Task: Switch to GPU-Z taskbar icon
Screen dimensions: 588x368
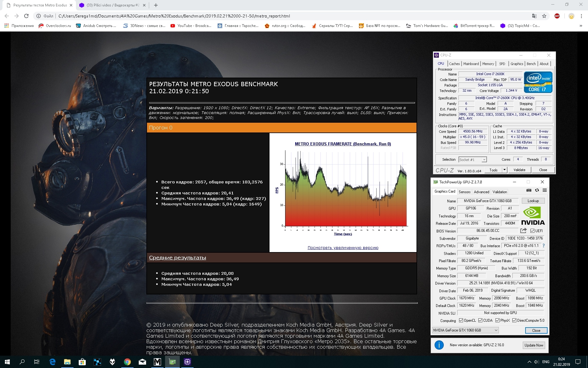Action: point(172,362)
